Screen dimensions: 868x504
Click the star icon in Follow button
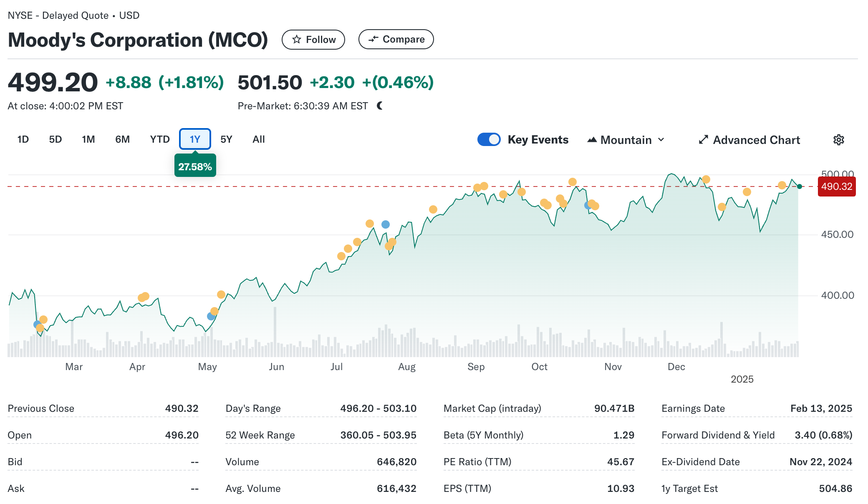pyautogui.click(x=297, y=40)
